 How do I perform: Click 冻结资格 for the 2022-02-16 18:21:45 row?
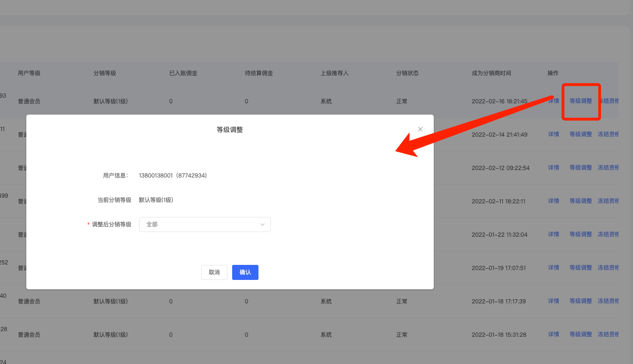[608, 101]
